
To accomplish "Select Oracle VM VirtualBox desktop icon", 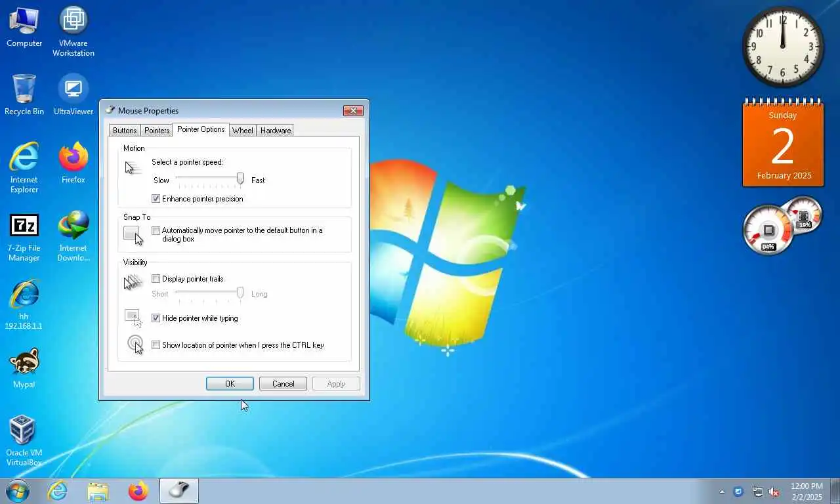I will point(24,440).
